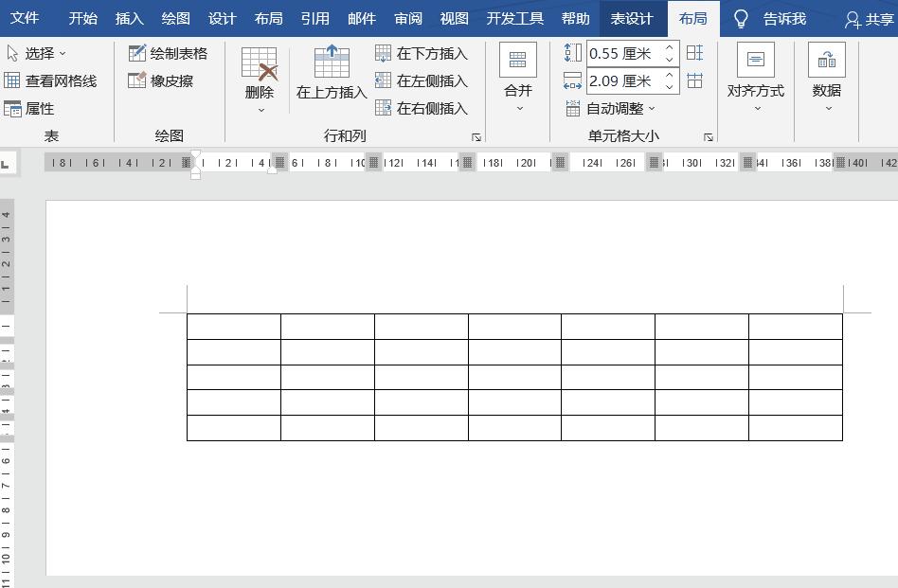Open the 视图 ribbon tab
Viewport: 898px width, 588px height.
[455, 18]
